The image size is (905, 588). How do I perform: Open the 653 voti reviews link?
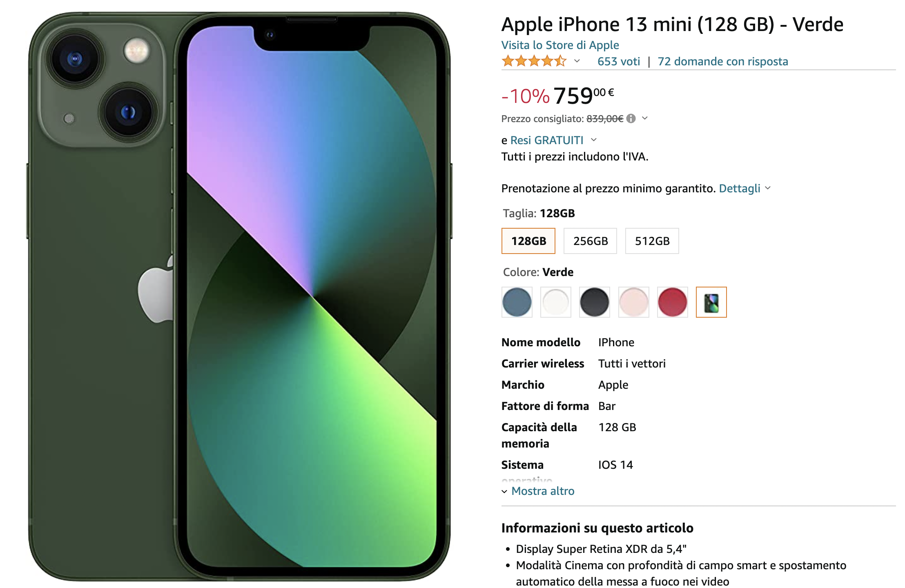point(619,61)
